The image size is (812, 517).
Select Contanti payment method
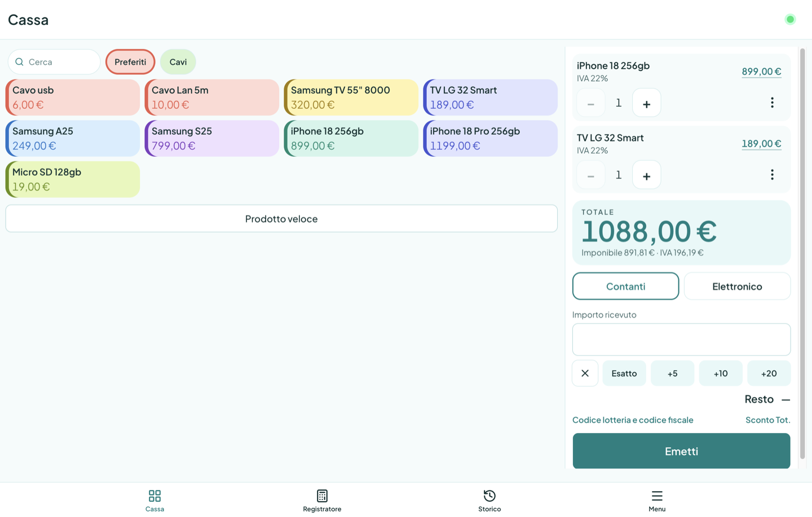coord(625,286)
